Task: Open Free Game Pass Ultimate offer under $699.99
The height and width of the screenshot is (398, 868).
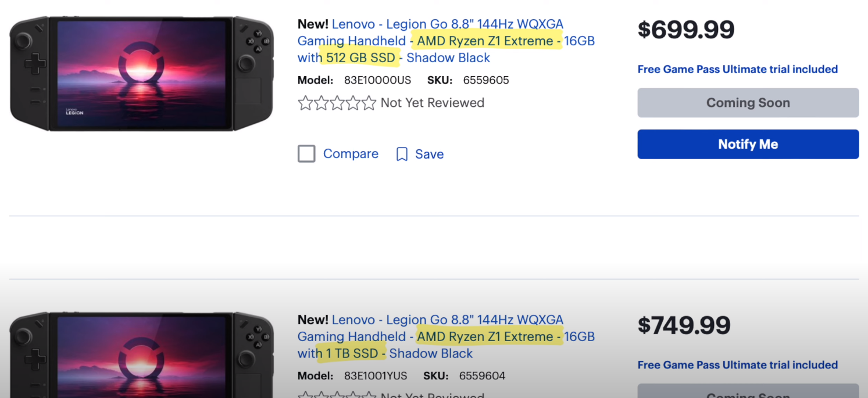Action: pyautogui.click(x=737, y=69)
